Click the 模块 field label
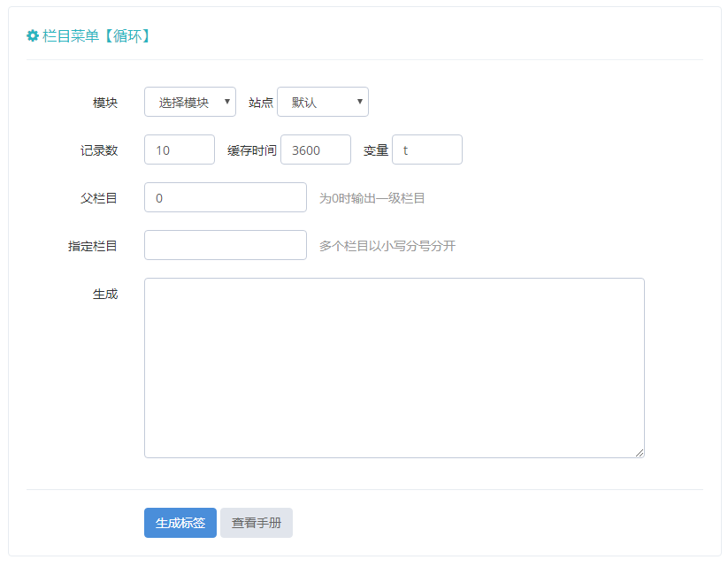This screenshot has height=575, width=728. [x=105, y=103]
